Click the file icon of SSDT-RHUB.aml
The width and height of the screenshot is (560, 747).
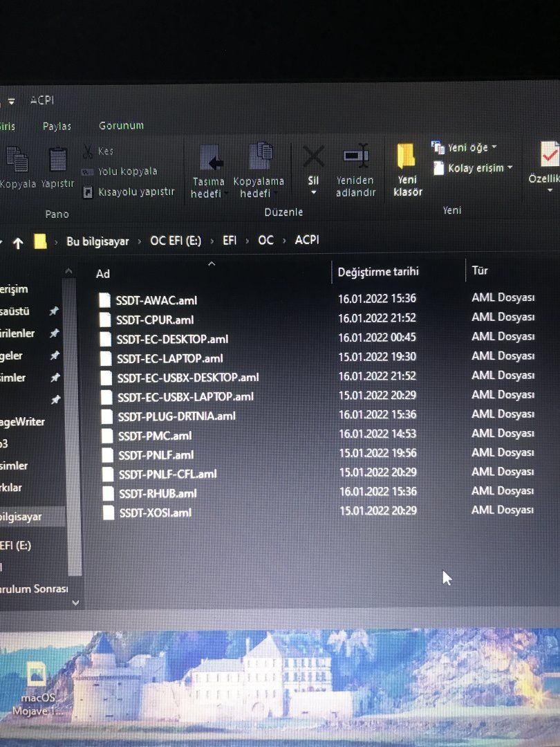(108, 494)
